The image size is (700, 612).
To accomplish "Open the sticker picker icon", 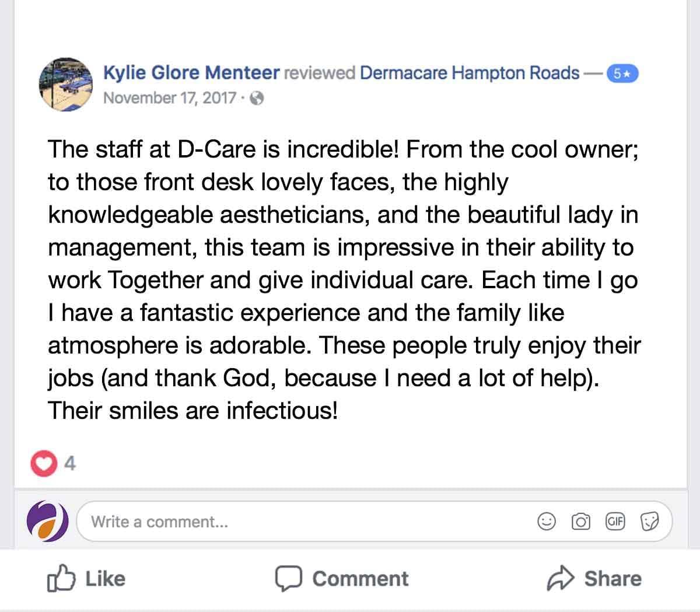I will [x=649, y=522].
